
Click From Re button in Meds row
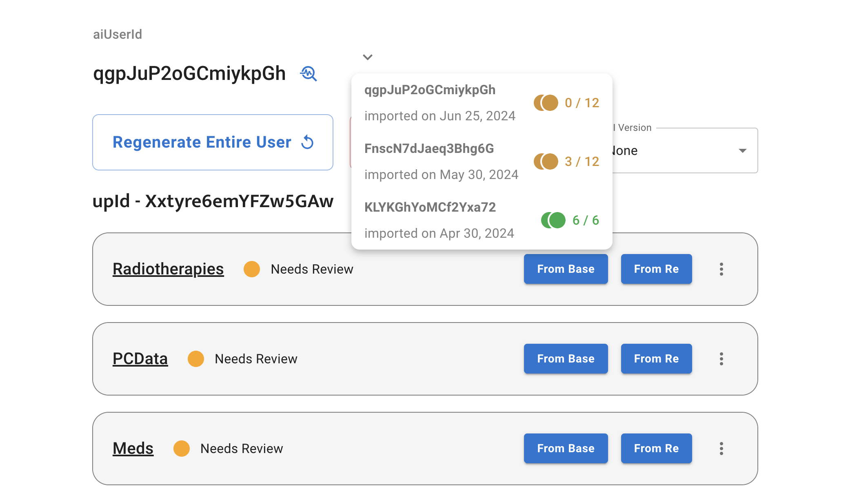pyautogui.click(x=656, y=449)
